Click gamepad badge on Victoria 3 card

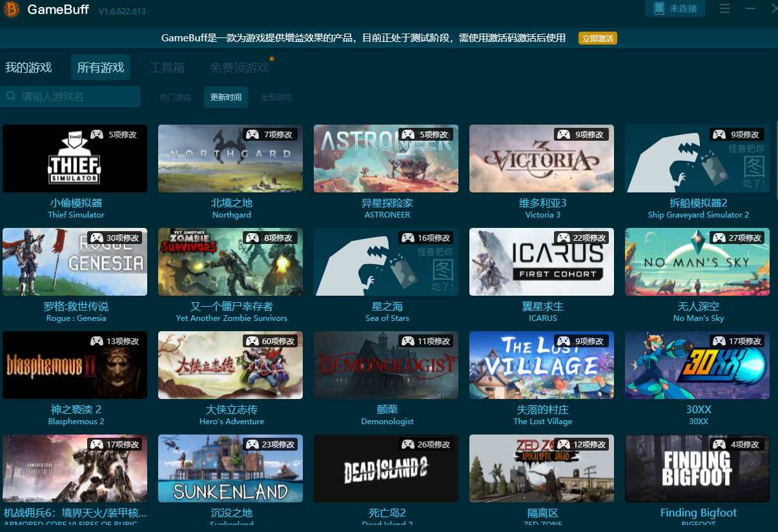pyautogui.click(x=564, y=134)
